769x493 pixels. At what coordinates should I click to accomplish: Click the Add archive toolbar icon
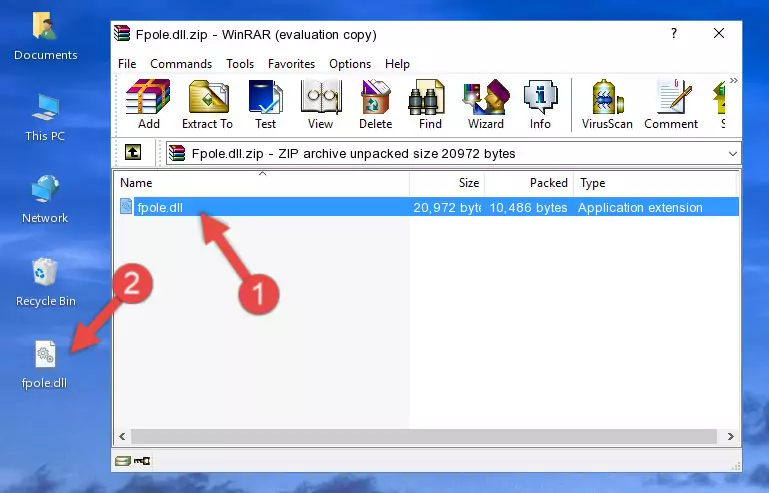click(148, 104)
